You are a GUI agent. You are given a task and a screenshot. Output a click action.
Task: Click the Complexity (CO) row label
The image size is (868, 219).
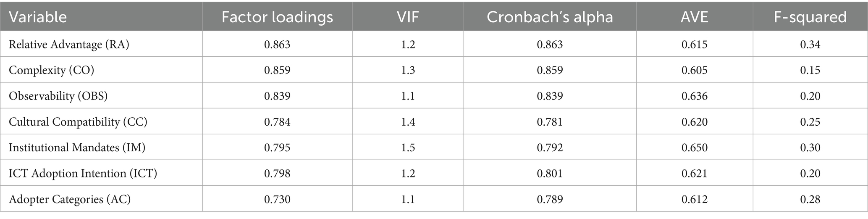pyautogui.click(x=51, y=70)
